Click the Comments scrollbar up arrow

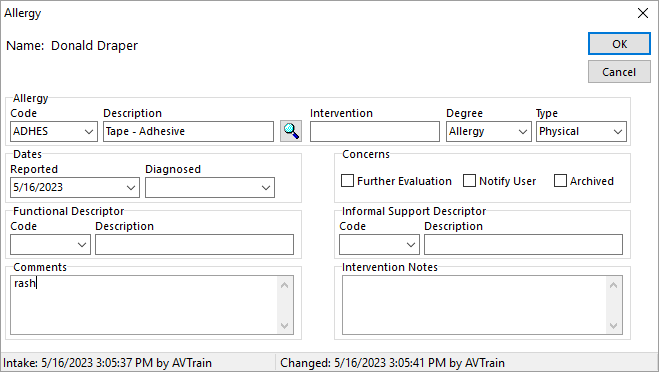[x=285, y=285]
